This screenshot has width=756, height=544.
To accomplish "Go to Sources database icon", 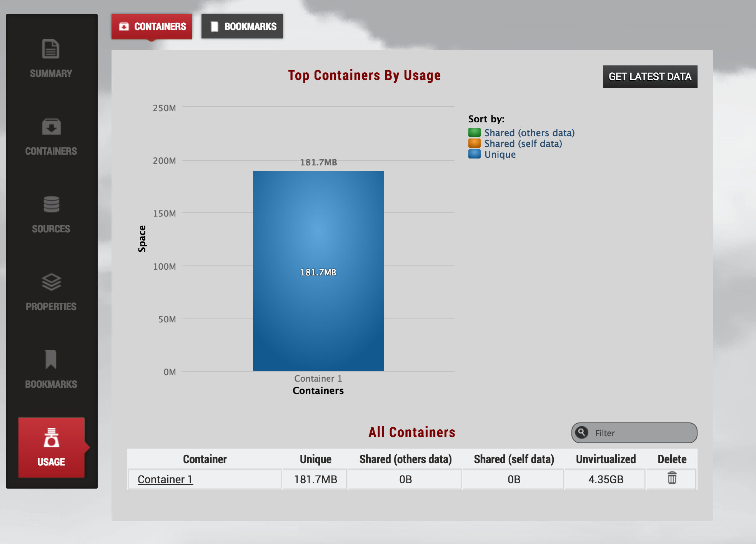I will click(51, 204).
